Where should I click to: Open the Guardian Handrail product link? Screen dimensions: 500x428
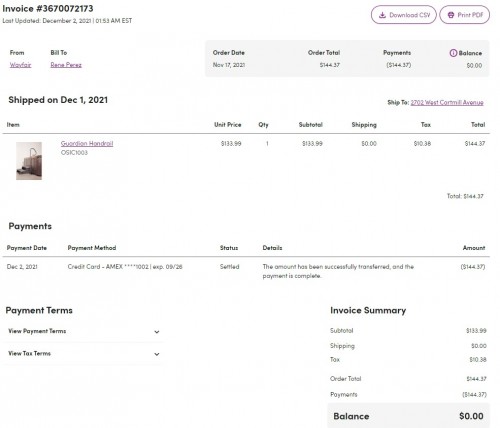coord(87,143)
